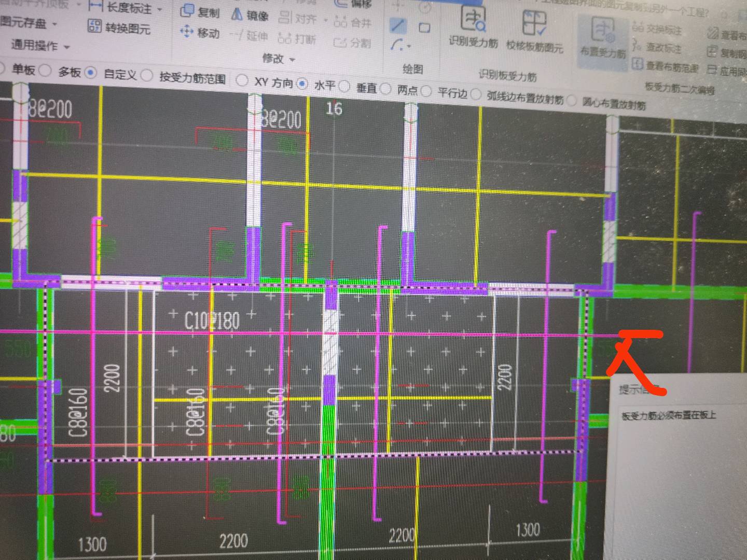Select the 弧线边布置放射筋 radio option
The width and height of the screenshot is (747, 560).
coord(475,94)
